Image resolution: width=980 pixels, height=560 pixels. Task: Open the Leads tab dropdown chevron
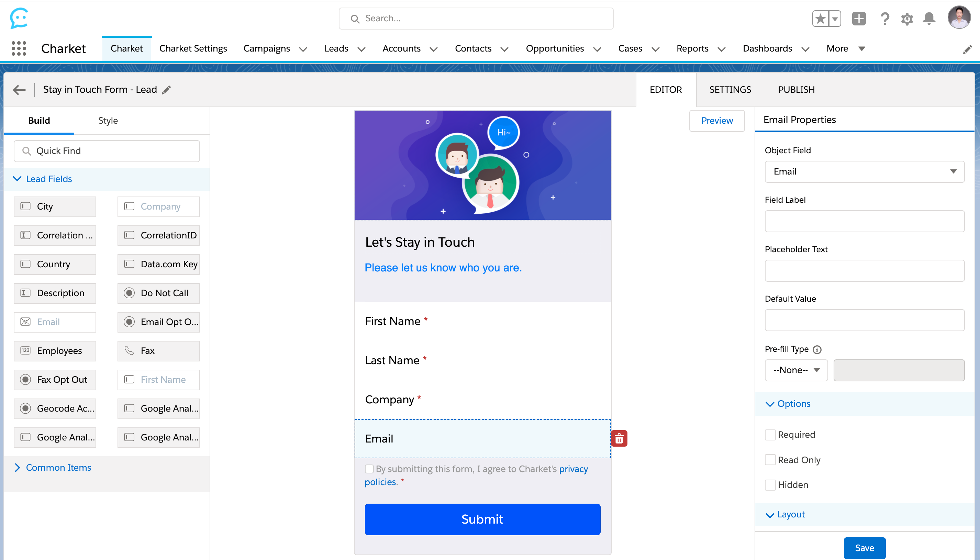point(361,49)
